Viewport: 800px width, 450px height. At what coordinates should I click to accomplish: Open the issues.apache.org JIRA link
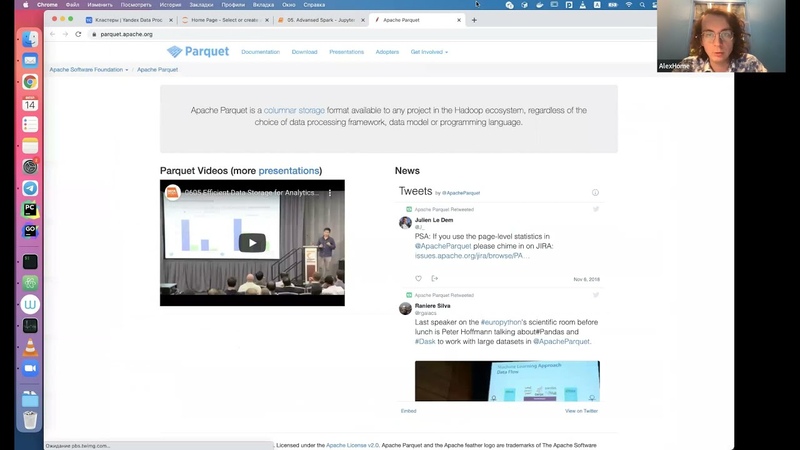[x=472, y=256]
